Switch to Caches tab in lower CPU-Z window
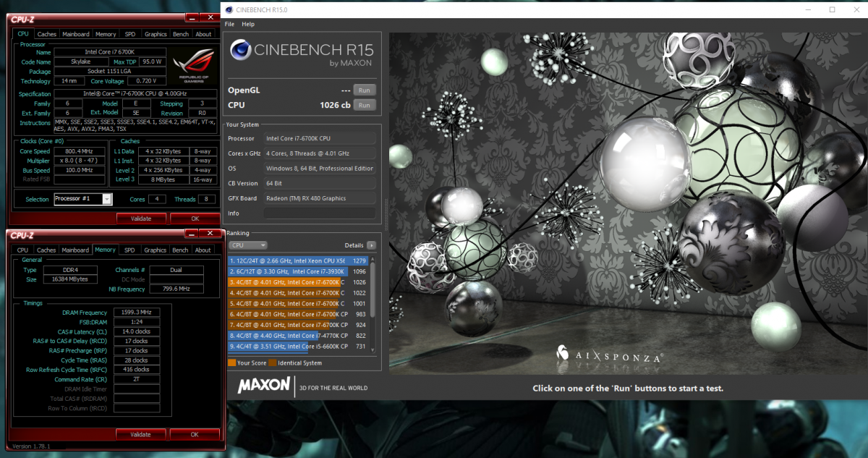 pos(47,250)
